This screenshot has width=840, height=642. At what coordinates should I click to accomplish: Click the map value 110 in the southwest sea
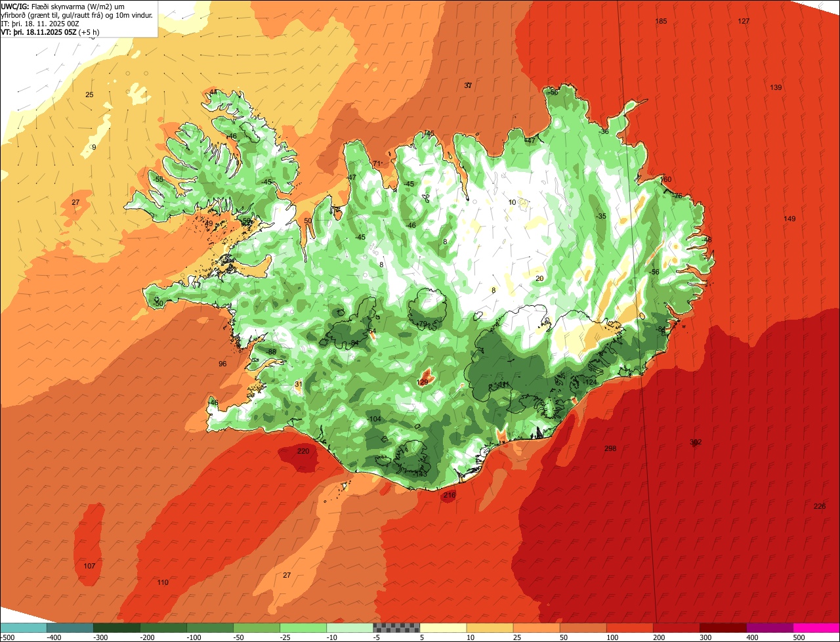[x=163, y=582]
